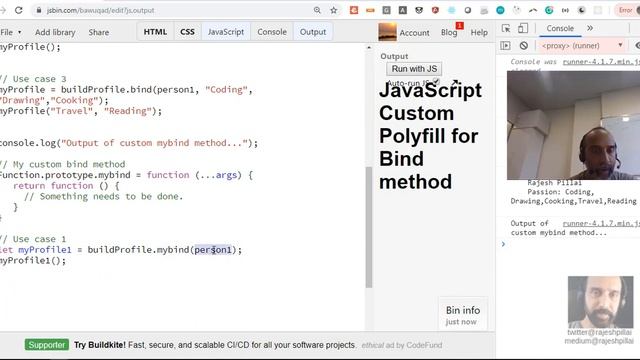Open the Help menu
640x360 pixels.
pyautogui.click(x=479, y=33)
